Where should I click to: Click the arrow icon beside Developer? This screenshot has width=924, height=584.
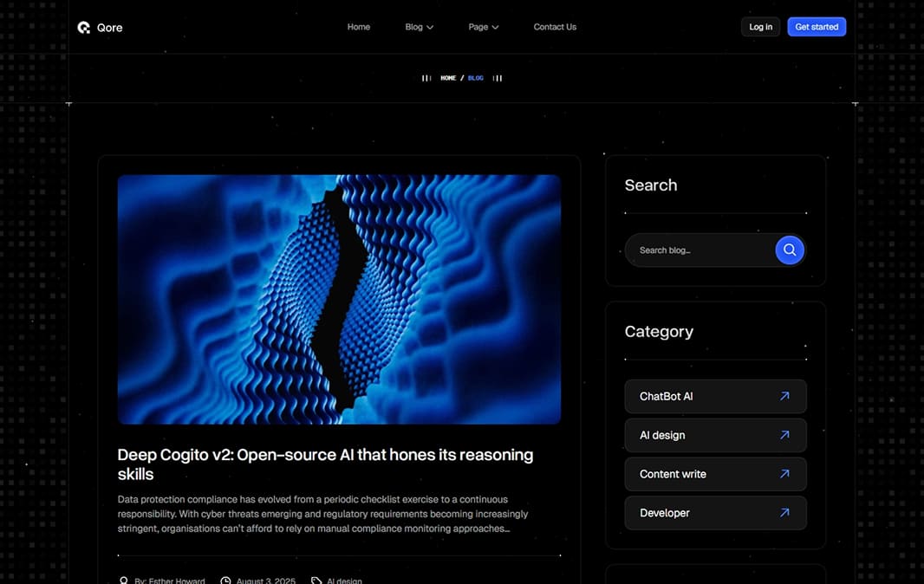784,513
